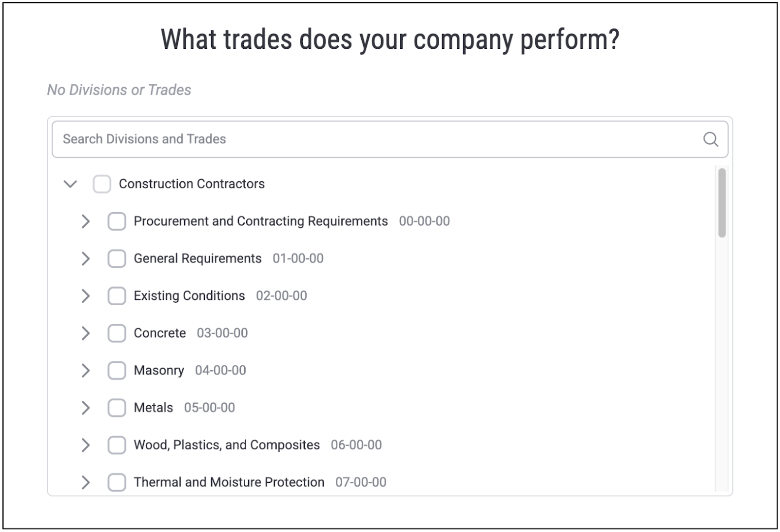The image size is (780, 532).
Task: Expand Thermal and Moisture Protection division
Action: pos(86,482)
